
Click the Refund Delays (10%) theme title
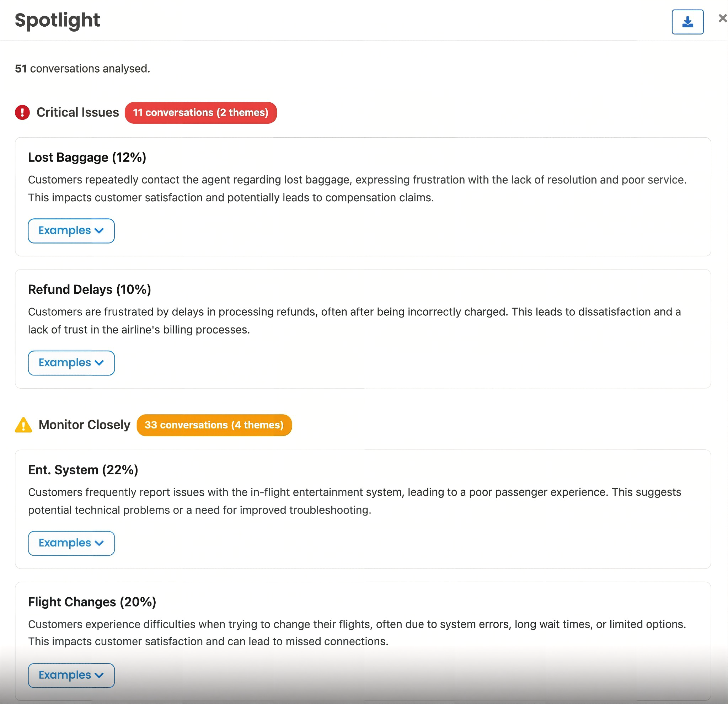pyautogui.click(x=90, y=289)
